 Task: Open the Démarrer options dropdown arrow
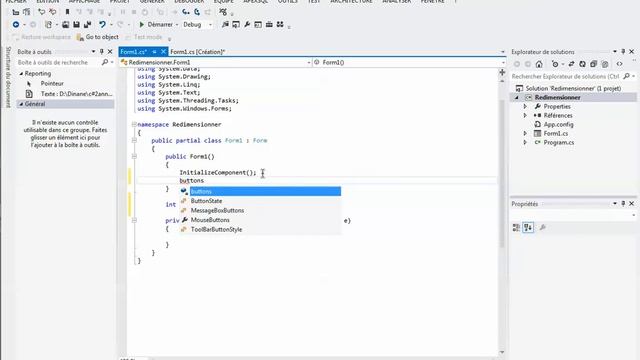tap(177, 25)
